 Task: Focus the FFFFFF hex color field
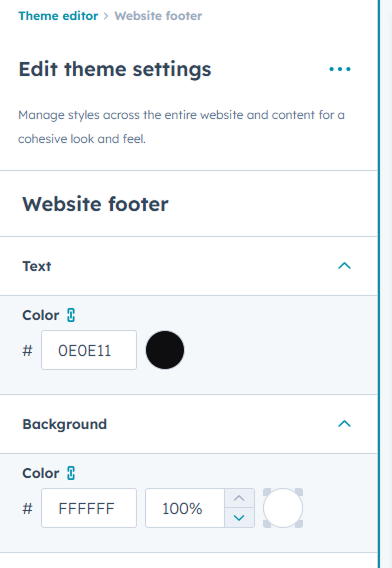click(89, 508)
